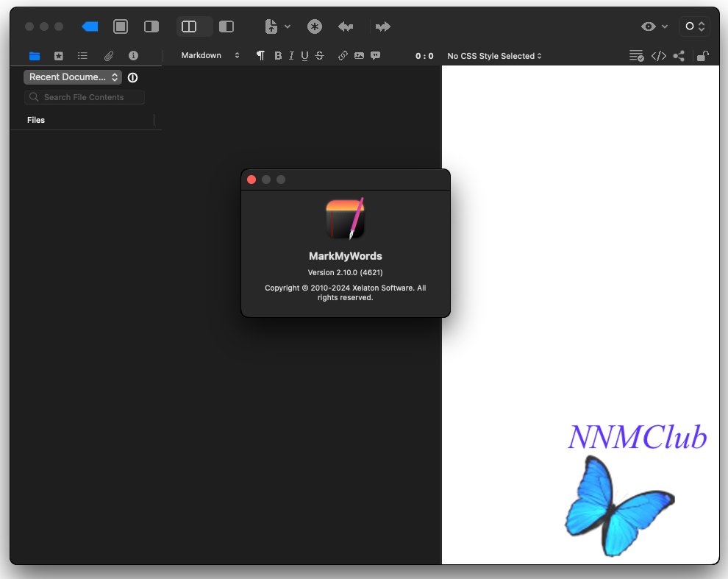Toggle italic formatting
This screenshot has height=579, width=728.
291,56
